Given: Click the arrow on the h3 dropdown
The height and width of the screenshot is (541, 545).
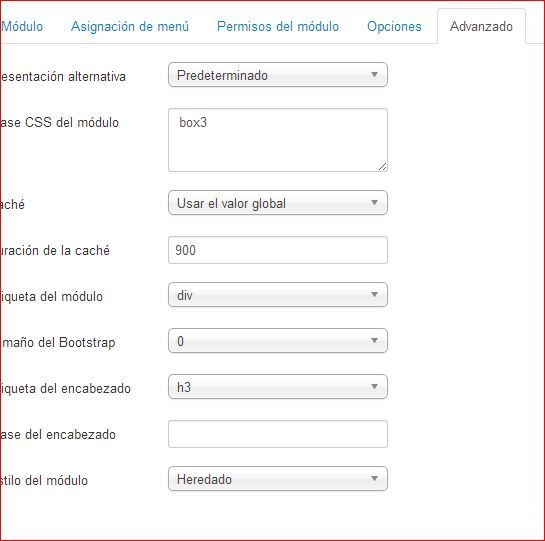Looking at the screenshot, I should 374,387.
